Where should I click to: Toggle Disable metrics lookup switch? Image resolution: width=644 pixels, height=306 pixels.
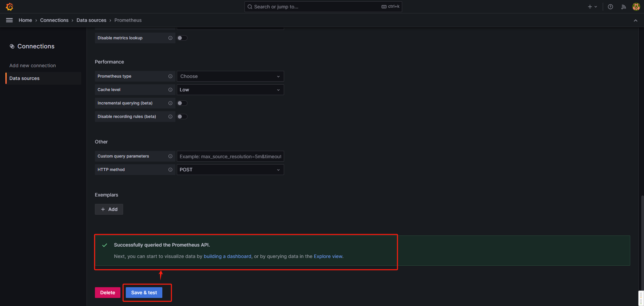point(182,38)
